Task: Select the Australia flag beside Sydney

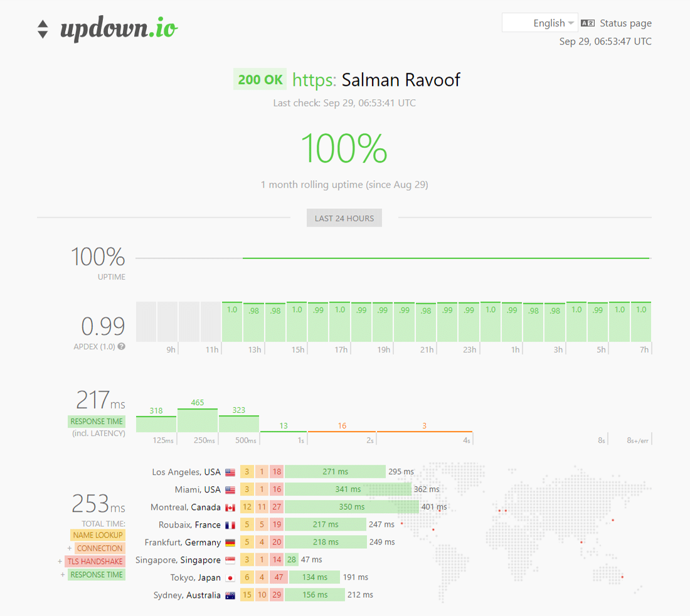Action: [x=230, y=595]
